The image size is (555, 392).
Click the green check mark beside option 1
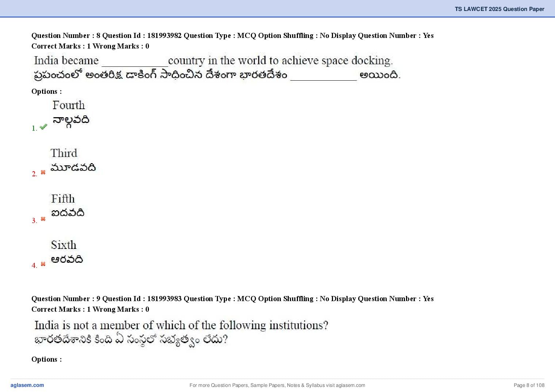tap(43, 127)
